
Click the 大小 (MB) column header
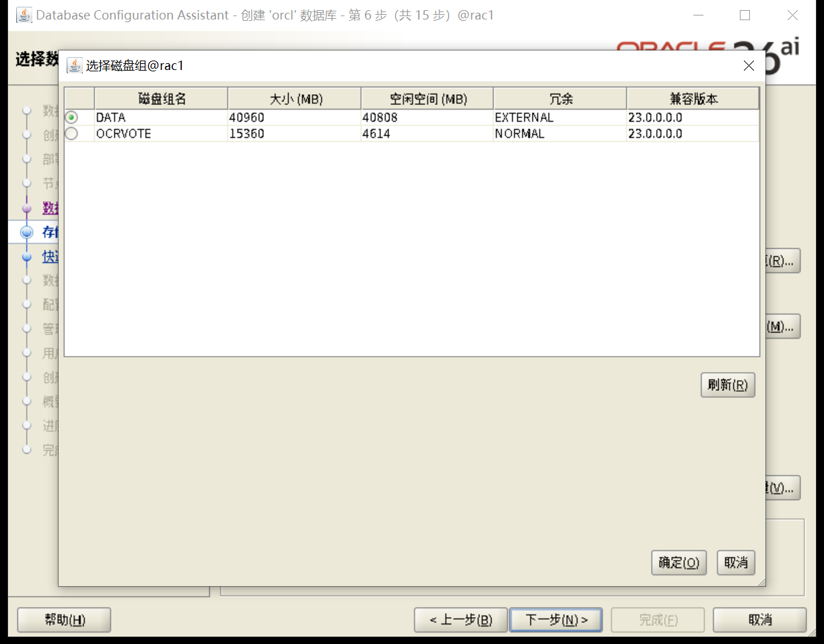point(295,99)
